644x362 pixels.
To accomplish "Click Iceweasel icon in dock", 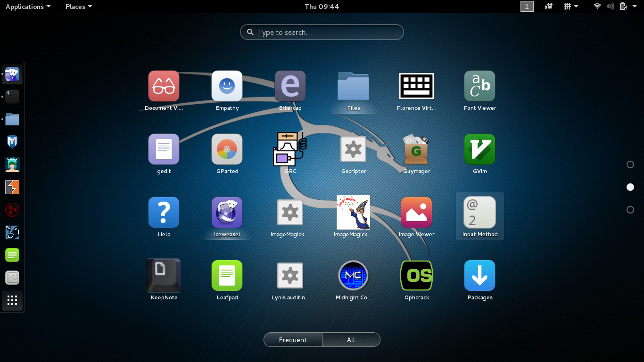I will (x=12, y=74).
